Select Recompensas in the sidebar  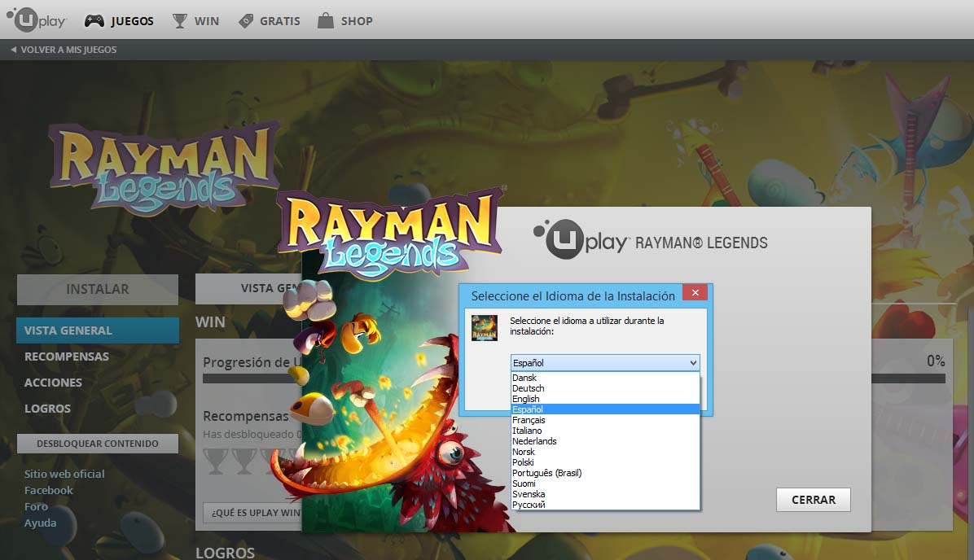pos(67,357)
